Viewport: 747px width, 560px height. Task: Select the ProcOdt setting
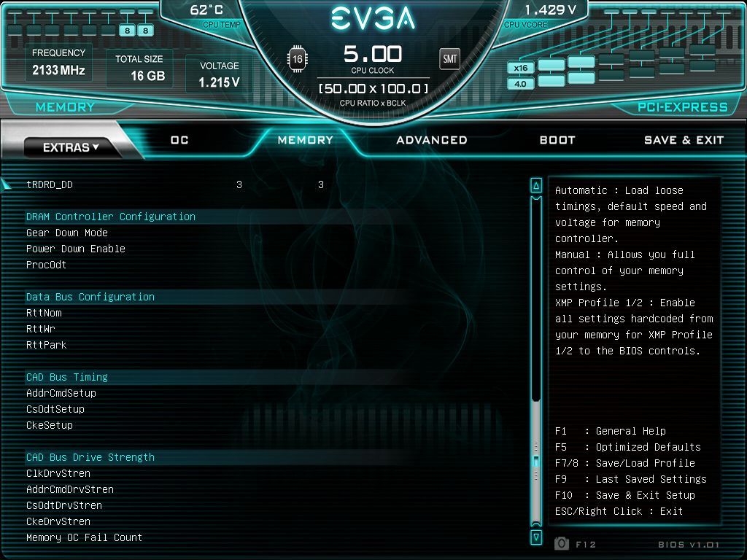[46, 265]
